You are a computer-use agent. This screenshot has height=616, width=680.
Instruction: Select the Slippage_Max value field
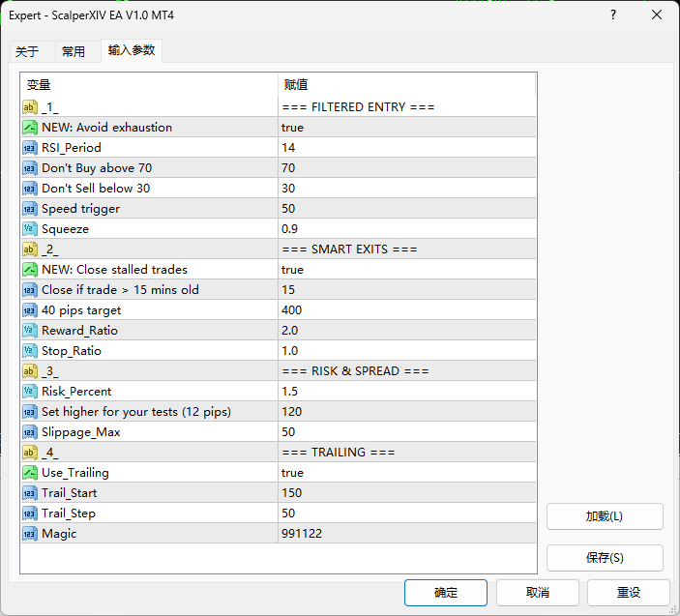click(406, 431)
